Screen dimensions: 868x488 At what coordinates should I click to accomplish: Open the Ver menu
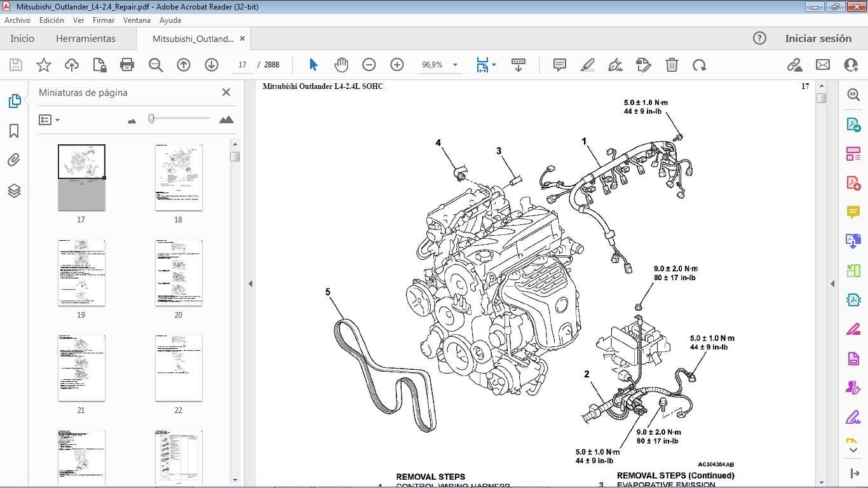click(78, 20)
